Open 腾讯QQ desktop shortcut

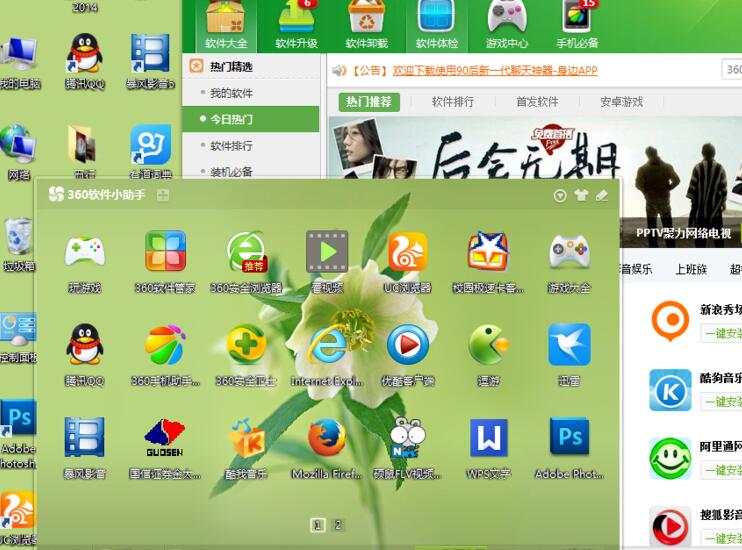pyautogui.click(x=85, y=61)
